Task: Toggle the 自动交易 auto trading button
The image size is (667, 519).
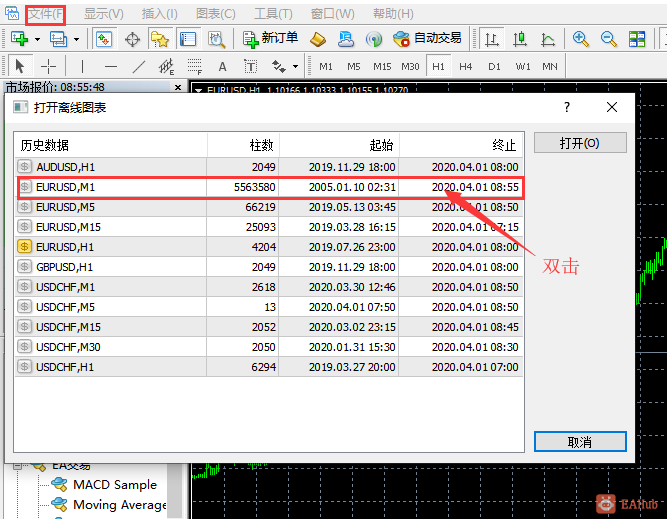Action: [x=427, y=39]
